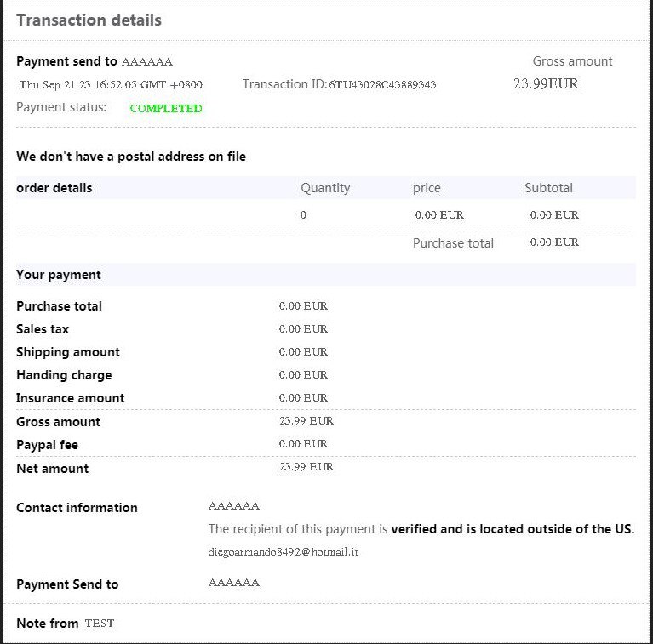Click the Contact information label
This screenshot has height=644, width=653.
pyautogui.click(x=77, y=508)
